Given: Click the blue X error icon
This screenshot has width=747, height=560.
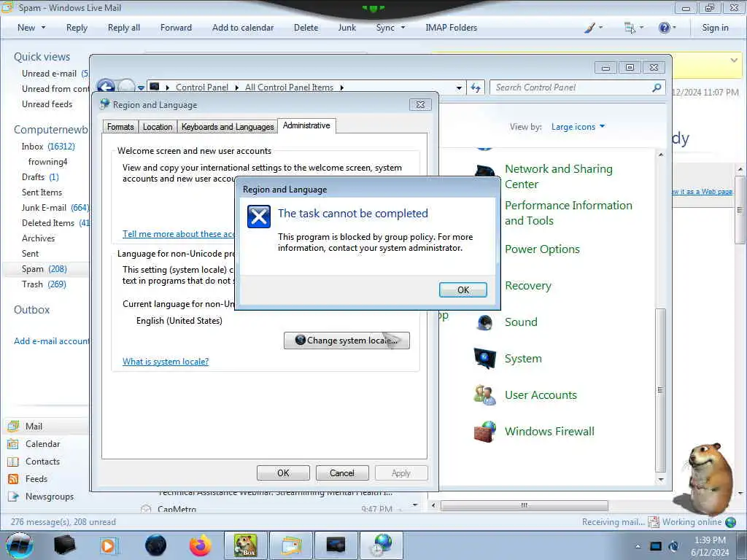Looking at the screenshot, I should pyautogui.click(x=259, y=217).
